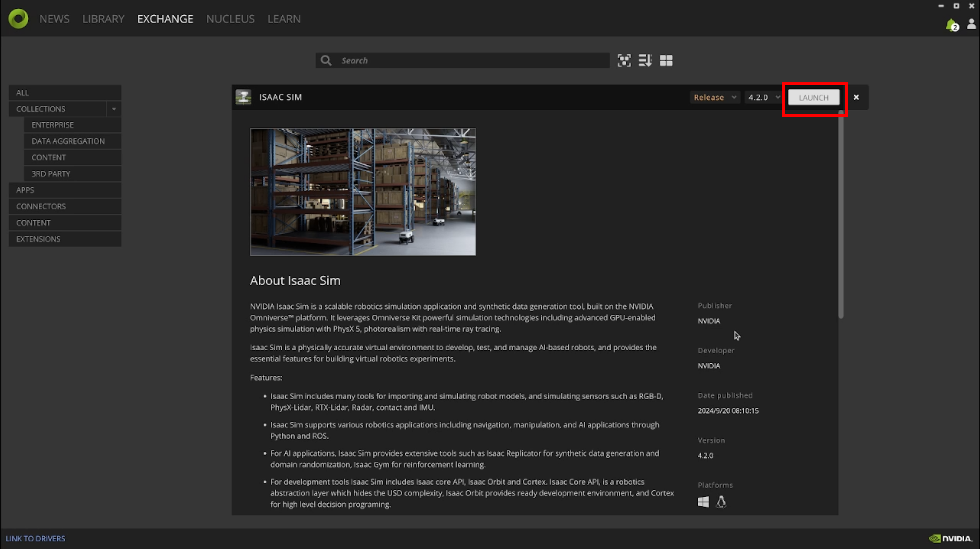
Task: Switch to the Library tab
Action: coord(103,19)
